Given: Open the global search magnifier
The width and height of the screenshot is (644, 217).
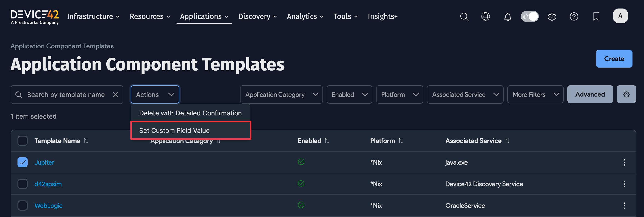Looking at the screenshot, I should (x=464, y=17).
